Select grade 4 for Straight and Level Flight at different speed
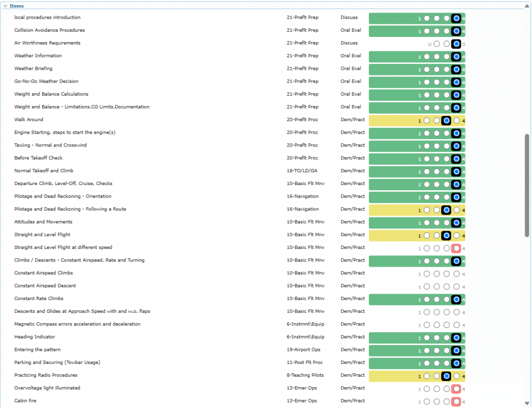This screenshot has height=407, width=532. click(457, 248)
